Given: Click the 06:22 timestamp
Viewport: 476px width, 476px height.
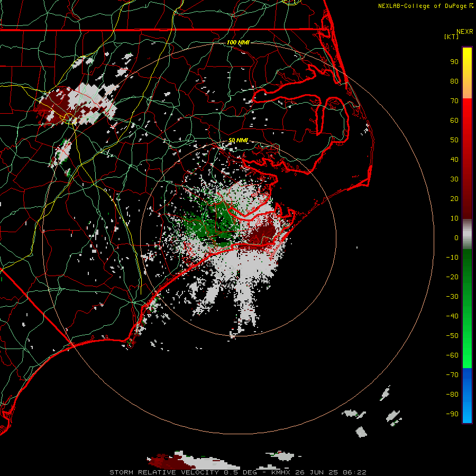Looking at the screenshot, I should pyautogui.click(x=354, y=472).
